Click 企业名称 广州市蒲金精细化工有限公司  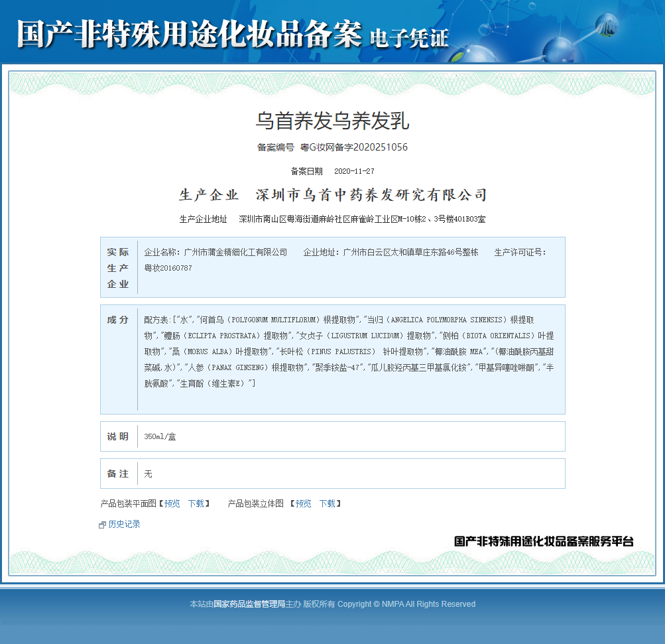(x=215, y=253)
